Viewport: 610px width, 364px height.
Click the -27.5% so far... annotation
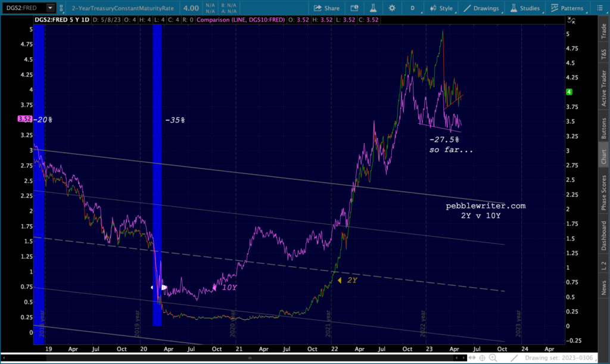(x=451, y=145)
